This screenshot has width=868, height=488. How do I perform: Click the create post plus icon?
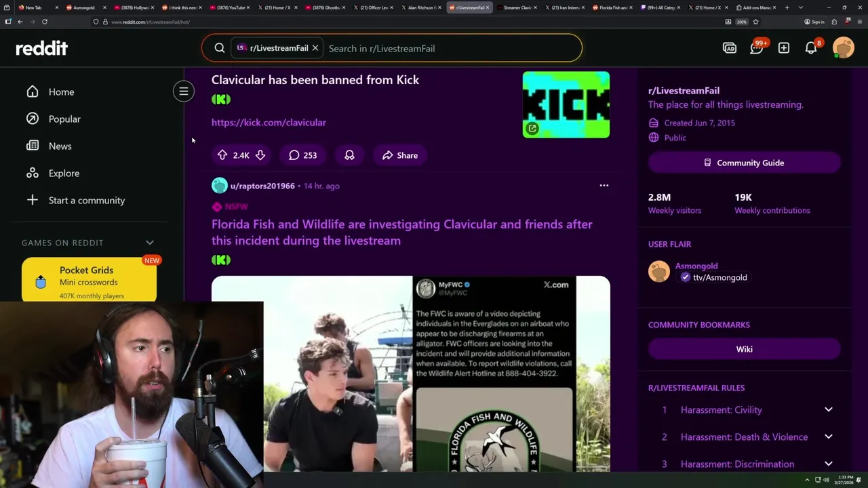(x=784, y=48)
